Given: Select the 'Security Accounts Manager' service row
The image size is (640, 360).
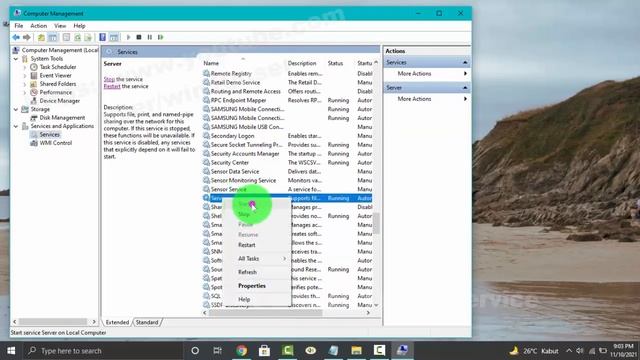Looking at the screenshot, I should 287,153.
